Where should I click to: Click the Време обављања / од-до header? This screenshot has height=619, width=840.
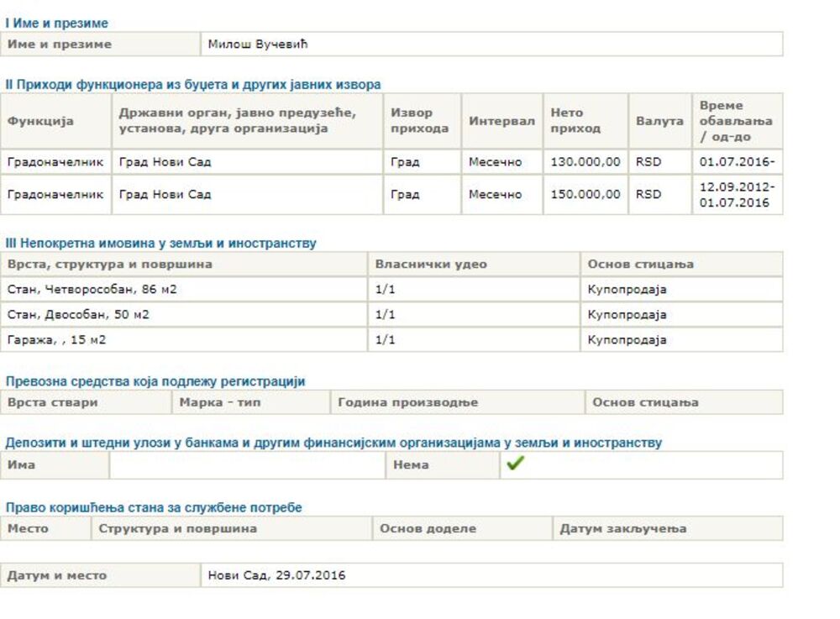point(736,121)
